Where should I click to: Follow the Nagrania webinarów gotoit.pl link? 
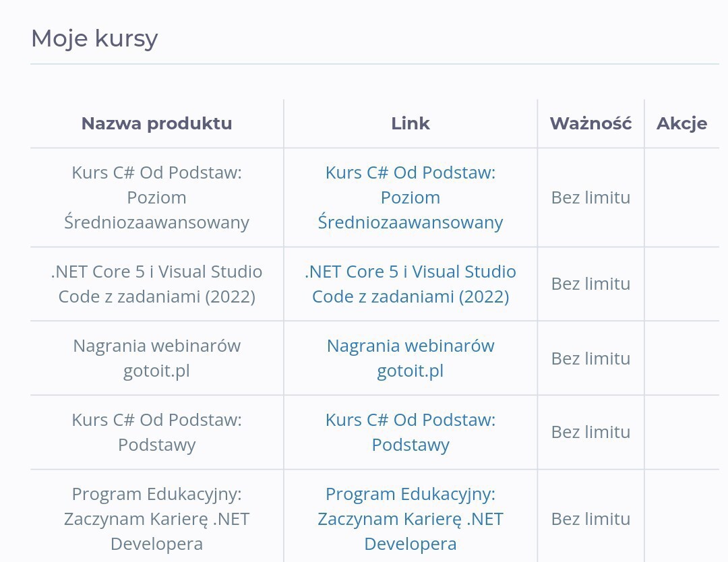(410, 358)
